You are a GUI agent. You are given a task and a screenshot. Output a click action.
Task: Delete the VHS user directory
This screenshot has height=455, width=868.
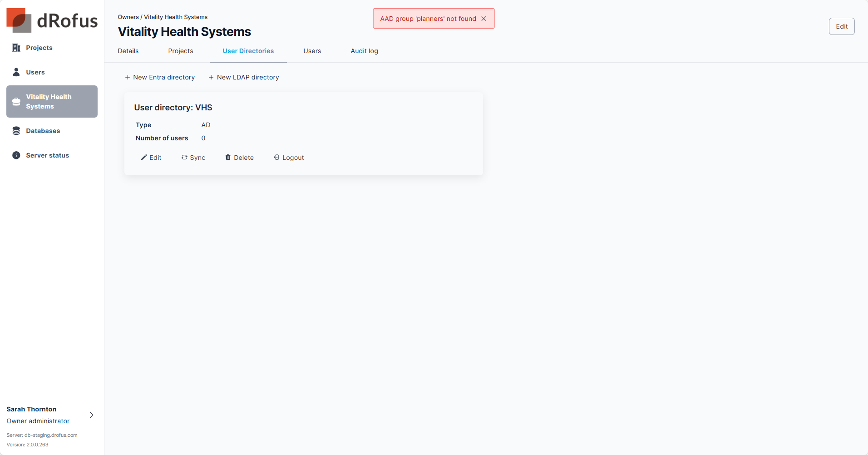(x=240, y=158)
